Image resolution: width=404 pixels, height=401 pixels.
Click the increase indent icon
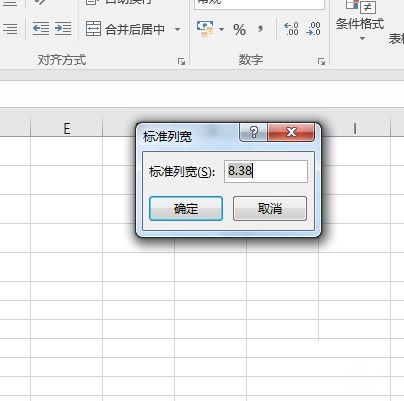(x=63, y=29)
